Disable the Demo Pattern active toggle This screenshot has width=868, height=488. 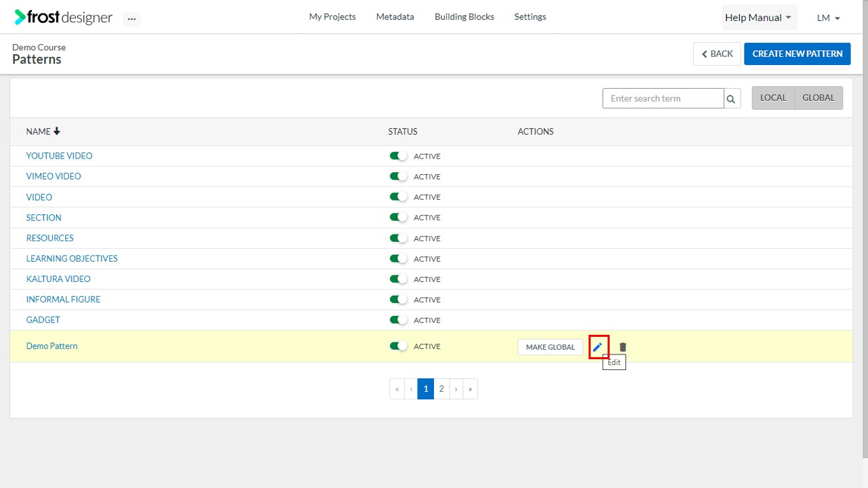[x=398, y=346]
